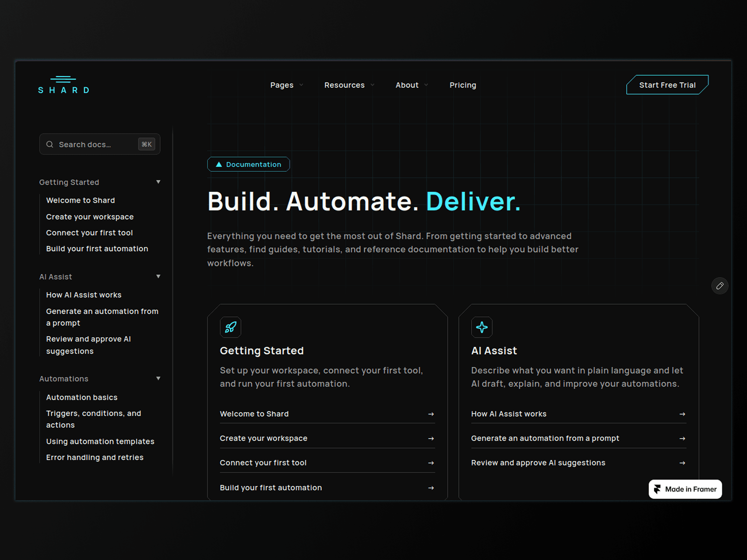The width and height of the screenshot is (747, 560).
Task: Open Connect your first tool in sidebar
Action: click(x=89, y=232)
